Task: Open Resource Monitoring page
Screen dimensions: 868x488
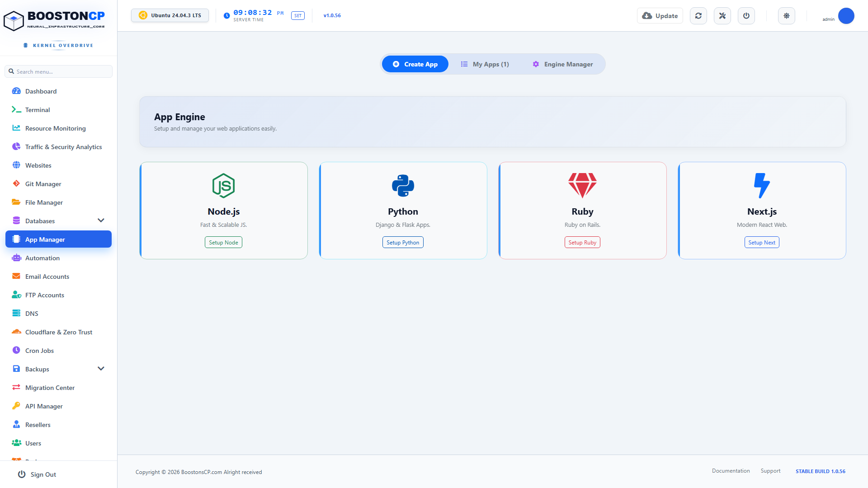Action: tap(58, 128)
